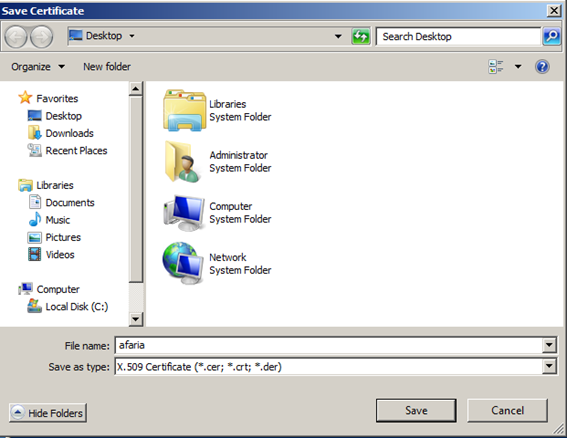Select the Computer system folder icon
This screenshot has height=438, width=567.
tap(184, 213)
